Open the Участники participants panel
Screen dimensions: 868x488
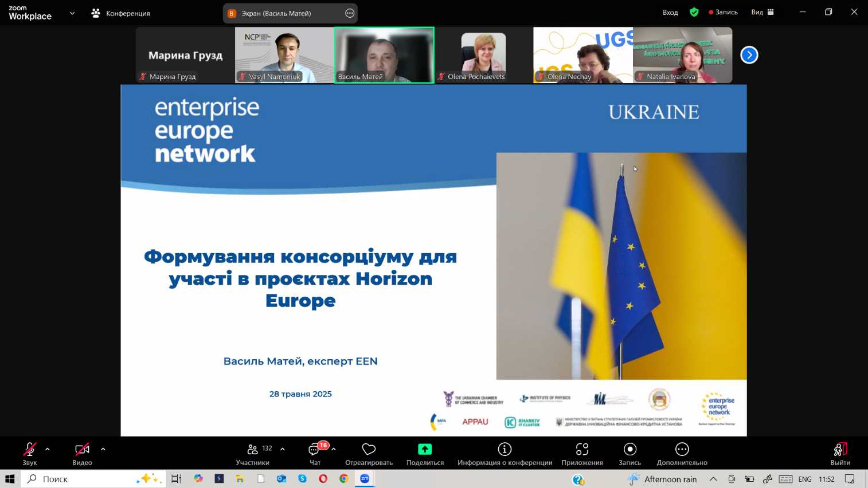[x=252, y=454]
